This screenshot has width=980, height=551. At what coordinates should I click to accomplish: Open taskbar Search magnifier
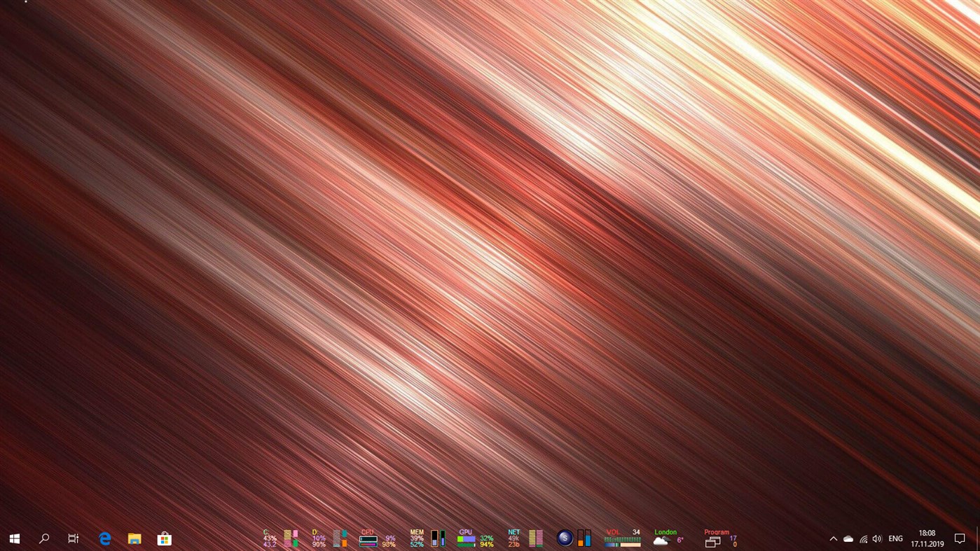click(44, 538)
